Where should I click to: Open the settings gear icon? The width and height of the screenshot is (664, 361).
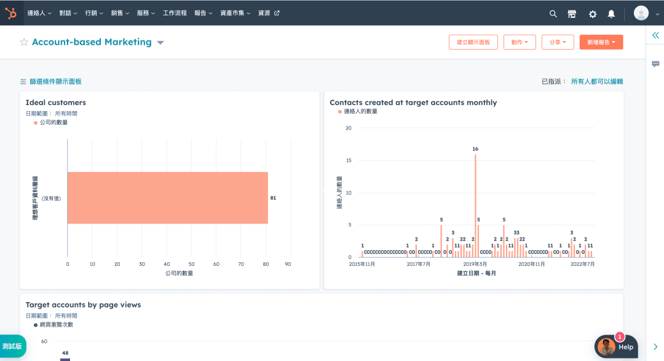[592, 14]
